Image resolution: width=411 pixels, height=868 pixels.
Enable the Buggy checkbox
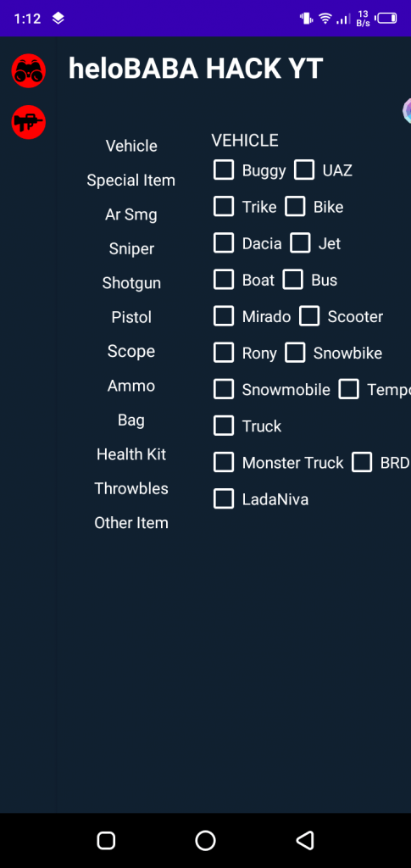point(224,170)
